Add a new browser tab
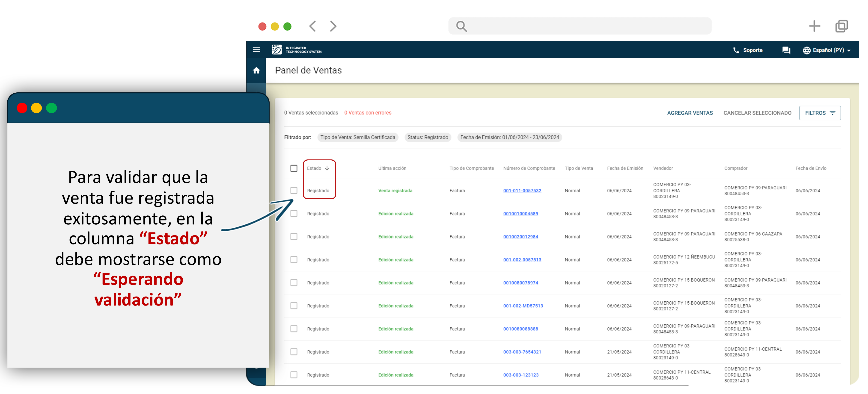Image resolution: width=868 pixels, height=394 pixels. click(x=814, y=26)
